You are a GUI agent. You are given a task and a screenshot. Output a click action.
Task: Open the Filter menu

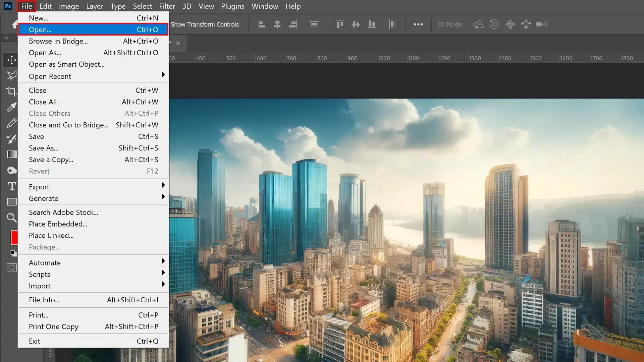[167, 6]
